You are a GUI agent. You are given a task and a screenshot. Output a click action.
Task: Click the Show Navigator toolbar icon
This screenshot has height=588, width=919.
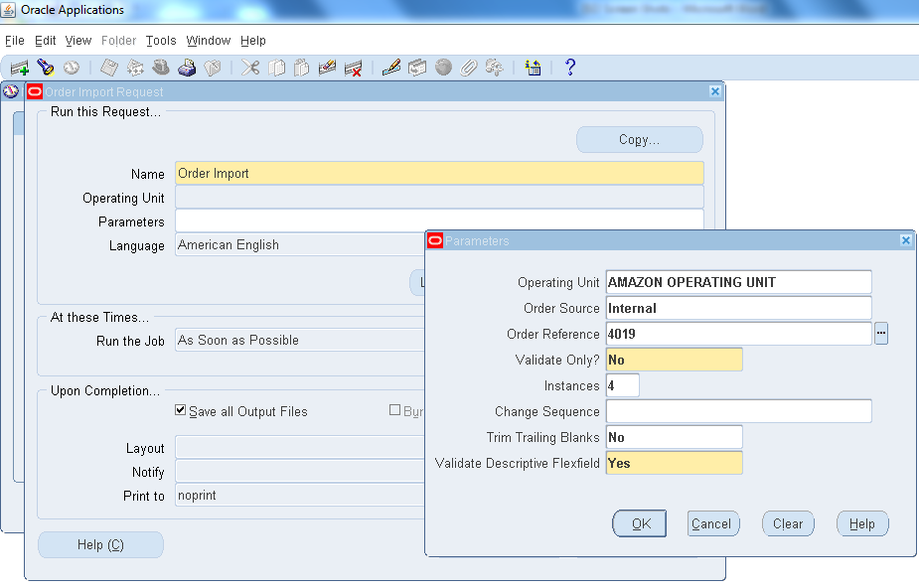pyautogui.click(x=71, y=68)
